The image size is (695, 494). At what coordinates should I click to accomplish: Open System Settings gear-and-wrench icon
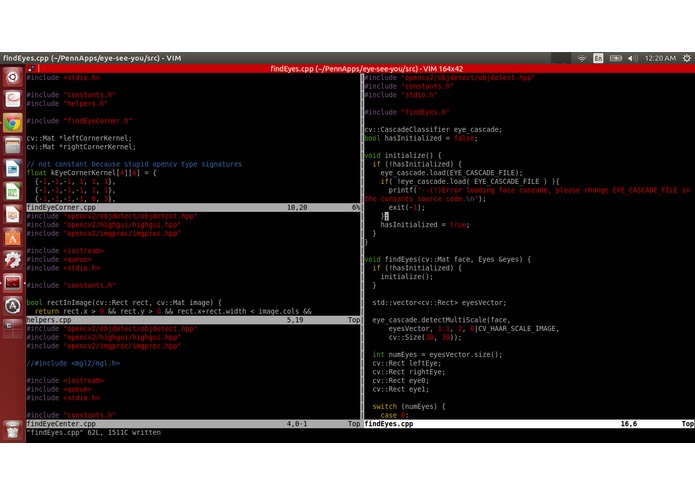12,260
